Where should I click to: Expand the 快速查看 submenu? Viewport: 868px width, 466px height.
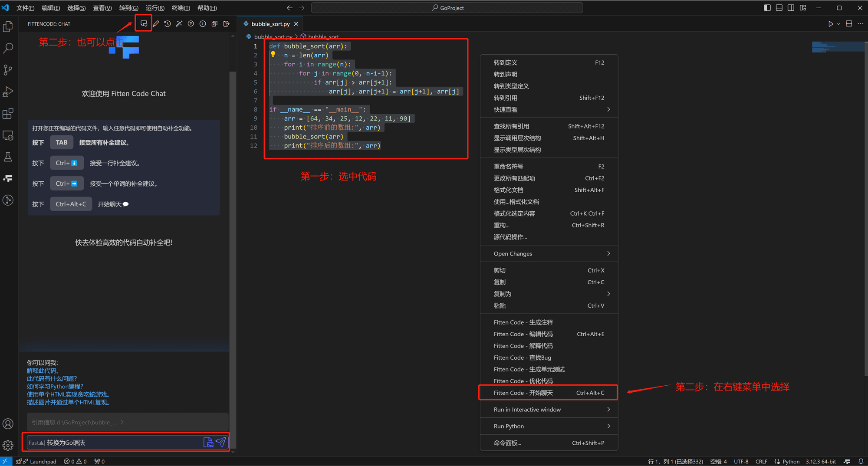549,109
